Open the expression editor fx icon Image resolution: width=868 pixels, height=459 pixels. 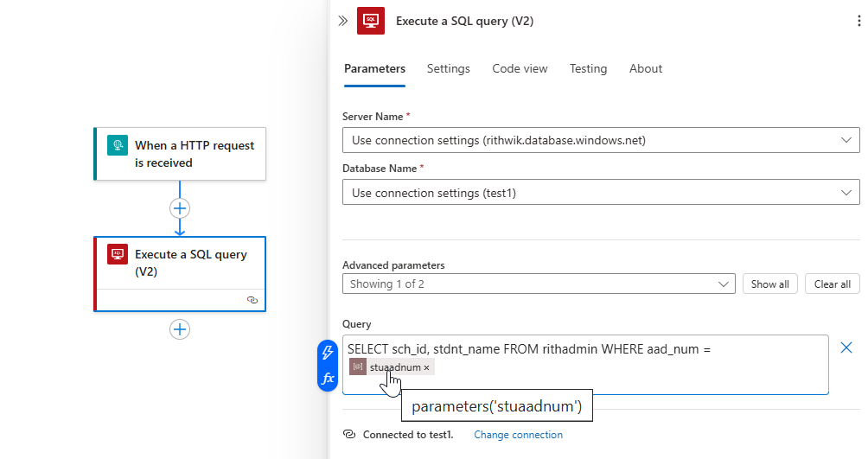coord(328,378)
